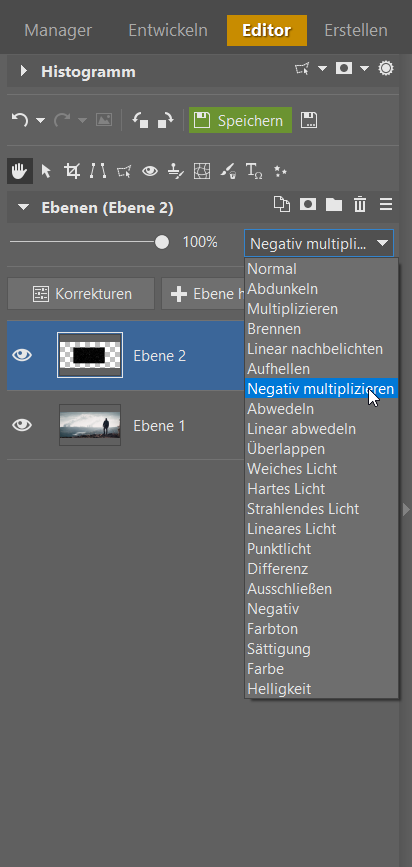Select the Pan hand tool

(x=19, y=171)
